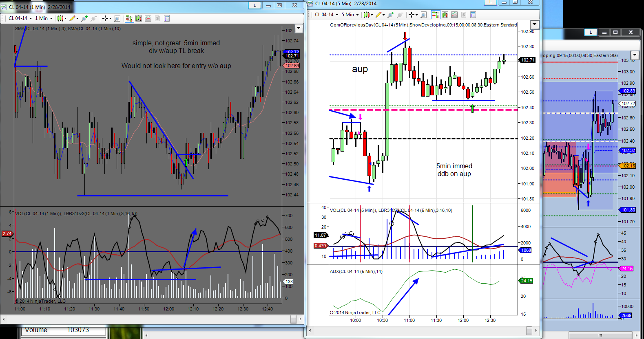
Task: Click left scroll arrow under 5 Min chart
Action: click(310, 330)
